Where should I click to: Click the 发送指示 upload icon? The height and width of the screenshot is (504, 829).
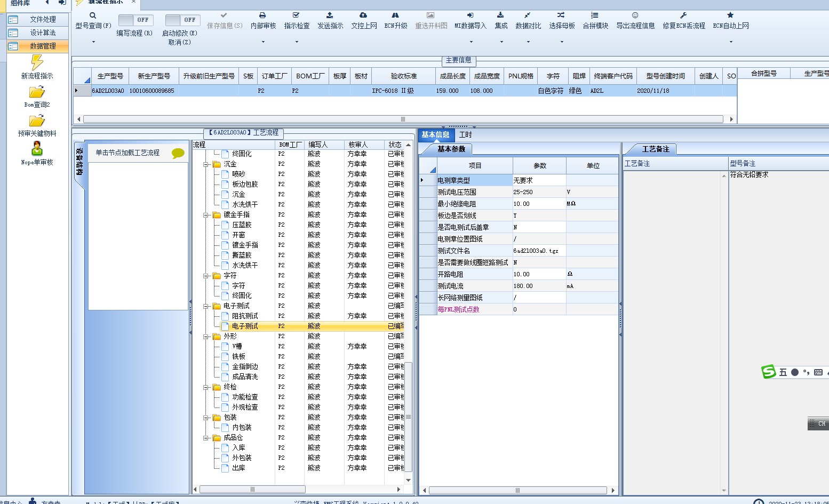(x=330, y=15)
